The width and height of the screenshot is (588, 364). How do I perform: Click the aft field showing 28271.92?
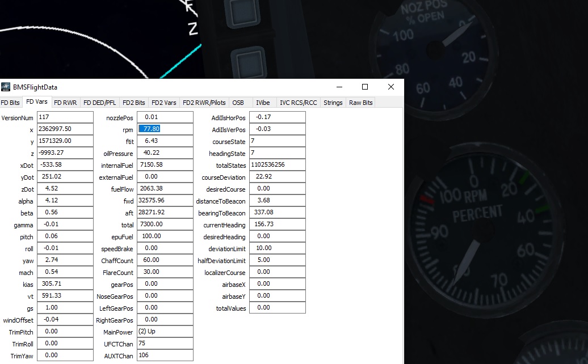[165, 212]
